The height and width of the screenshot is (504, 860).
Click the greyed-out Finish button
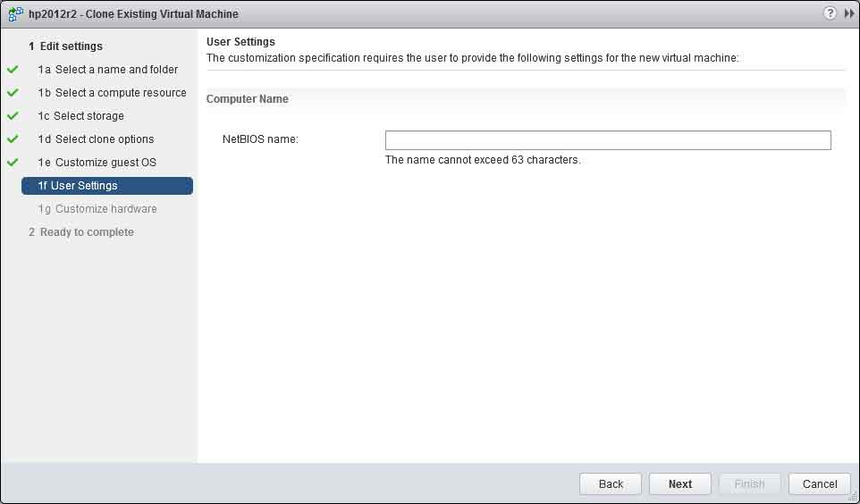click(x=750, y=483)
